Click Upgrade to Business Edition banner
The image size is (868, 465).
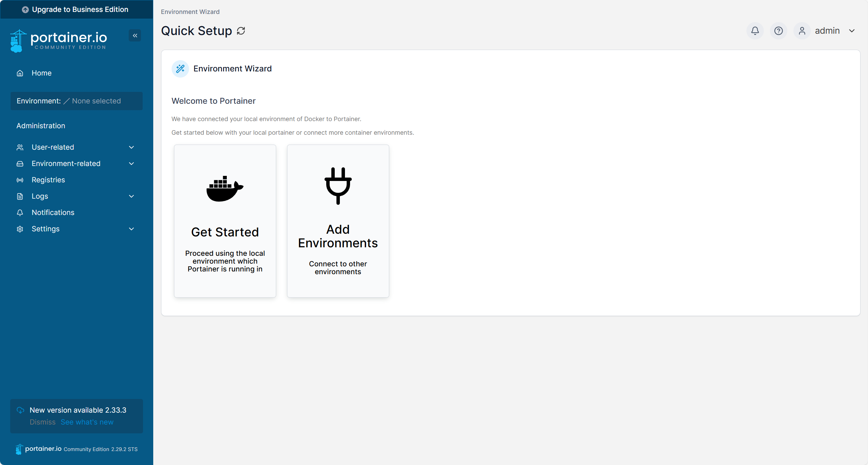pyautogui.click(x=76, y=10)
